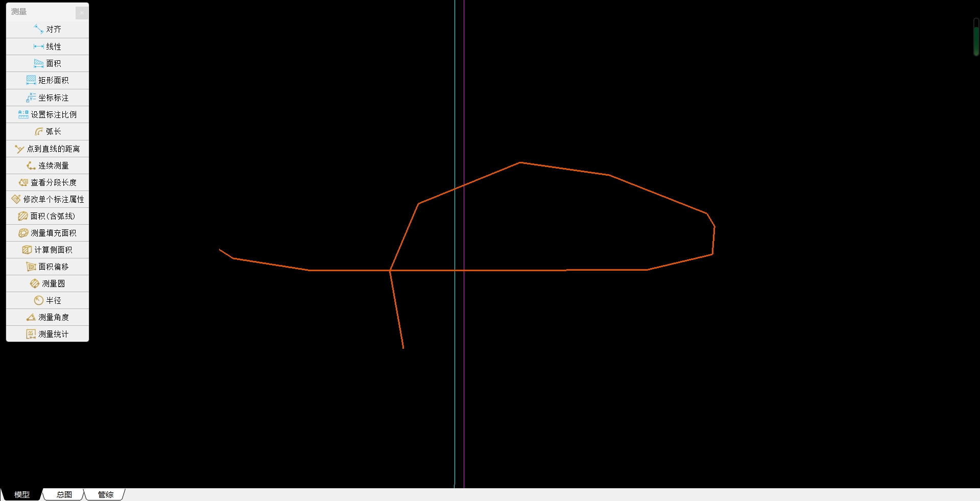Select the 弧长 arc length tool
The height and width of the screenshot is (501, 980).
(x=47, y=131)
